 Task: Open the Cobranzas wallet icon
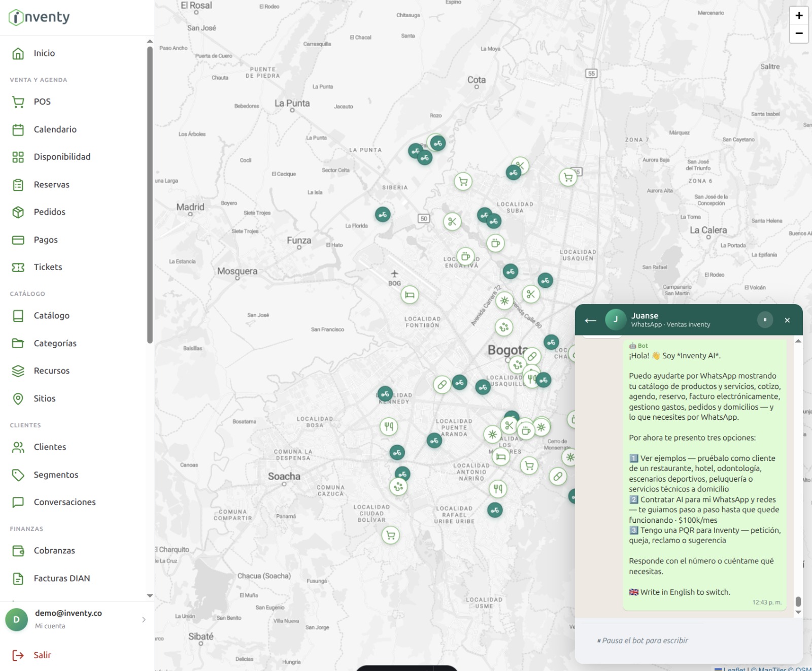pyautogui.click(x=18, y=551)
